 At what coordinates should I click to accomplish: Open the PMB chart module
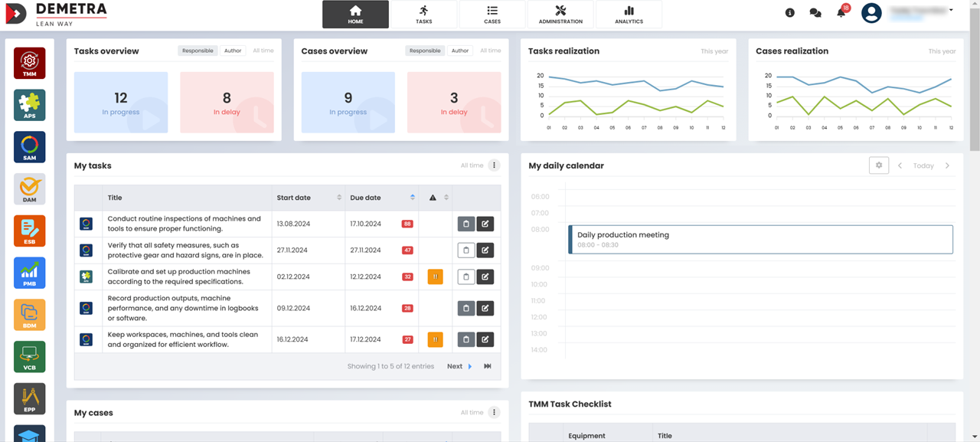pos(30,273)
